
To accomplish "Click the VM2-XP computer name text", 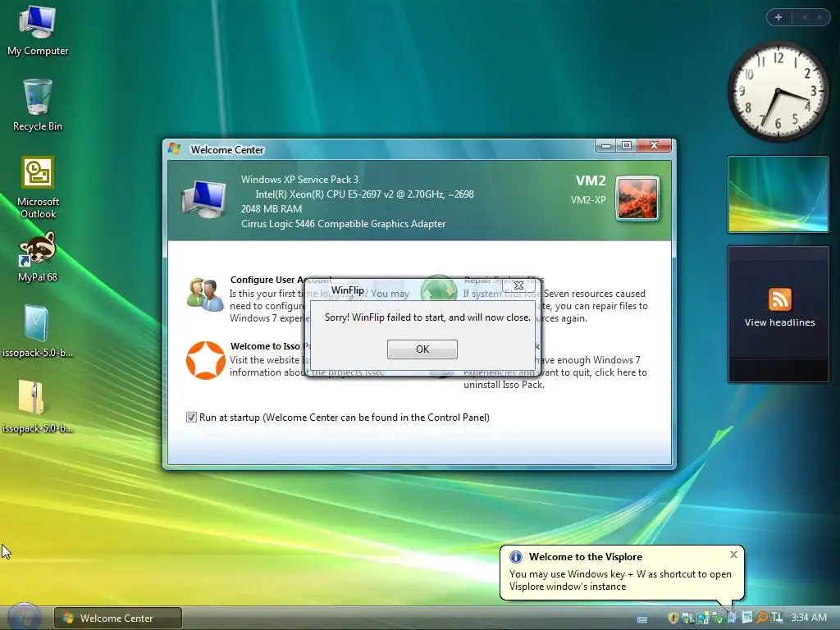I will point(588,200).
